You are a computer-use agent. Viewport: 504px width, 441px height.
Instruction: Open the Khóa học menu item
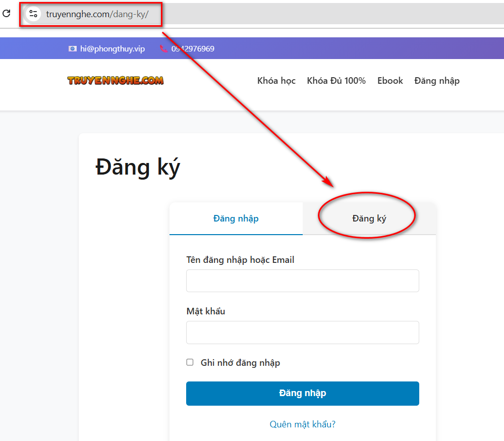coord(276,81)
